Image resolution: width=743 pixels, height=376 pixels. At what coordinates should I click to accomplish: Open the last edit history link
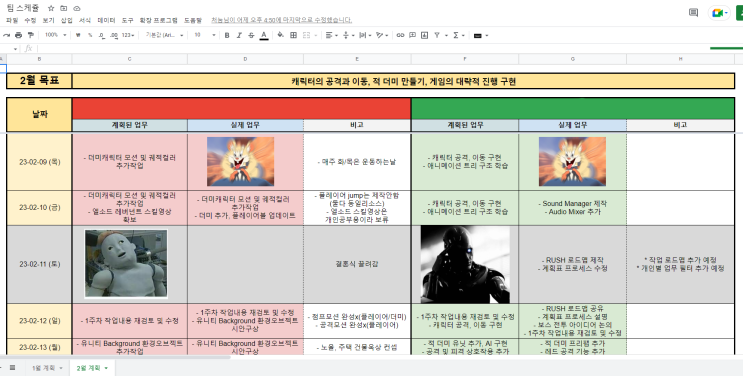tap(281, 20)
